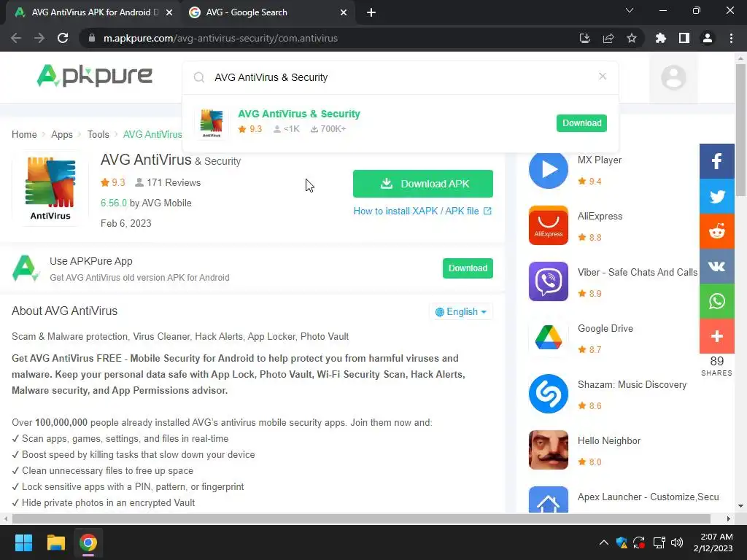747x560 pixels.
Task: Open Apex Launcher app icon
Action: (549, 499)
